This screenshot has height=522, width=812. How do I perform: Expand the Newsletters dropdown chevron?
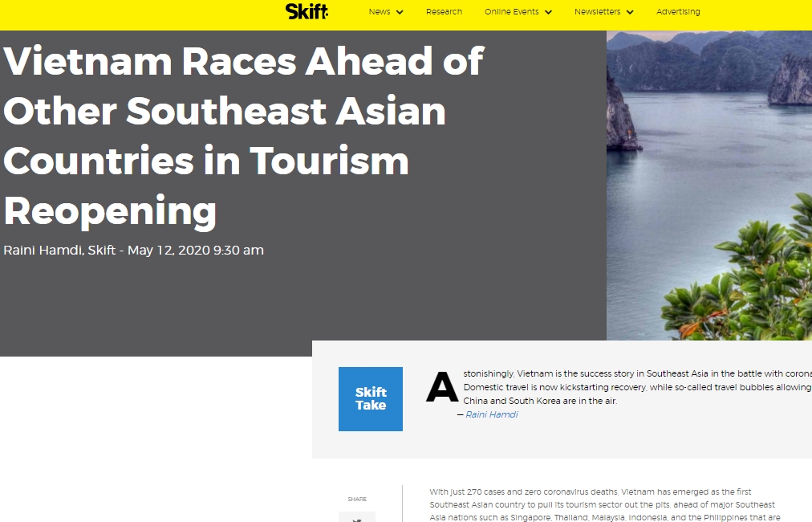[630, 12]
